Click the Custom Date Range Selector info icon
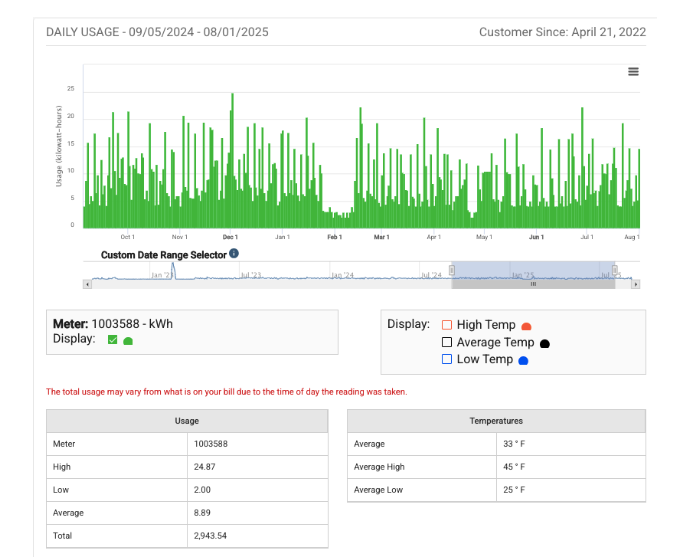Viewport: 685px width, 559px height. pos(234,253)
